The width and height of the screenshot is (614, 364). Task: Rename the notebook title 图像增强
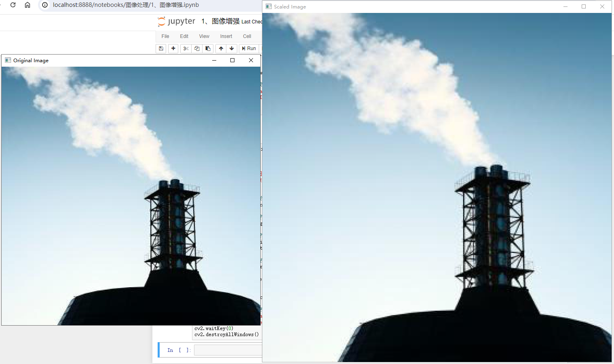[x=220, y=21]
